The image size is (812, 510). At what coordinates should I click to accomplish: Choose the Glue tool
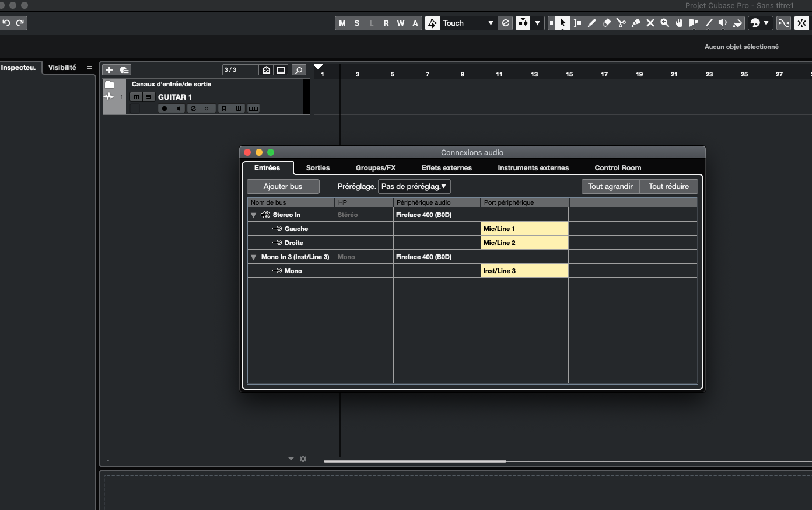pyautogui.click(x=636, y=23)
